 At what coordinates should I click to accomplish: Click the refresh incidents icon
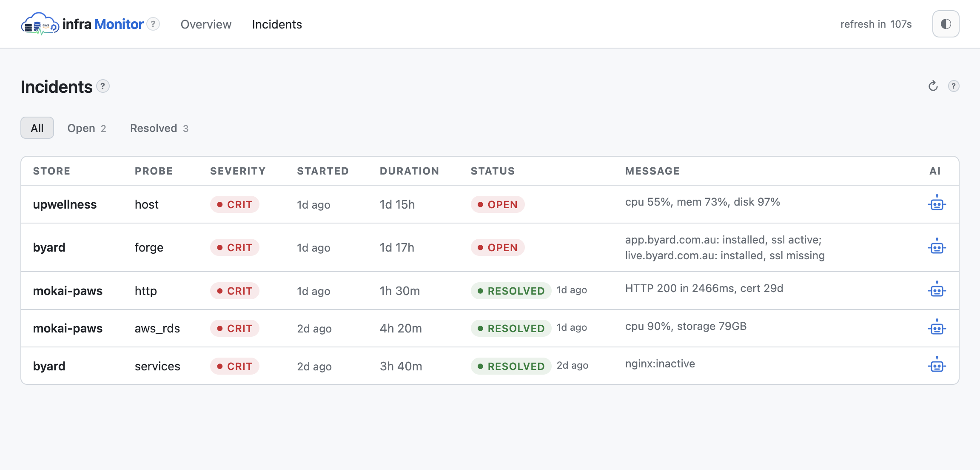pos(933,86)
